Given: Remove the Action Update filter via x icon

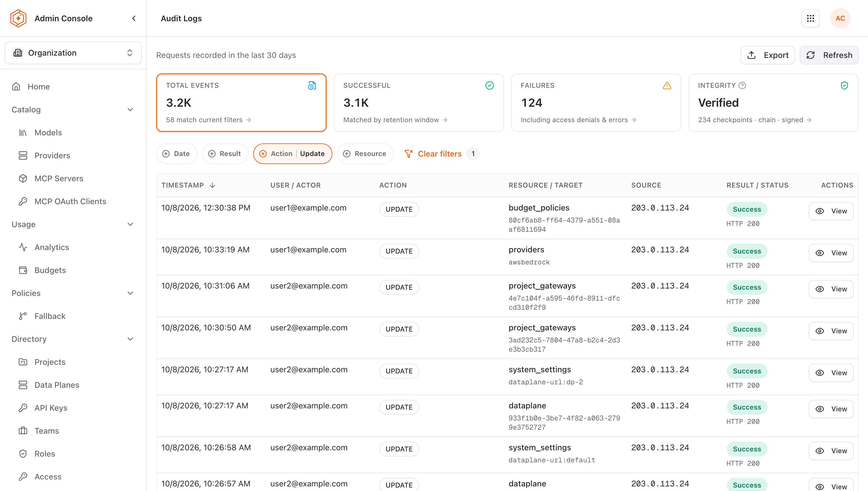Looking at the screenshot, I should [263, 154].
